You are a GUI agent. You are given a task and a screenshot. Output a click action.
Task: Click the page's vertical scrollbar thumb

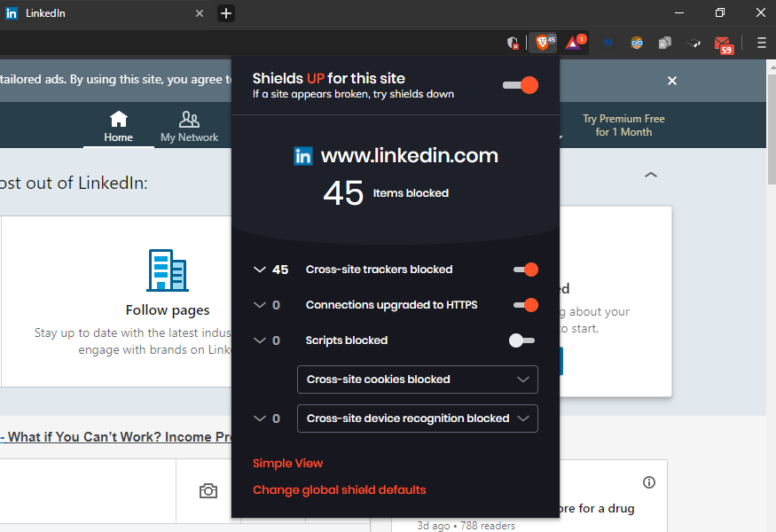coord(772,129)
